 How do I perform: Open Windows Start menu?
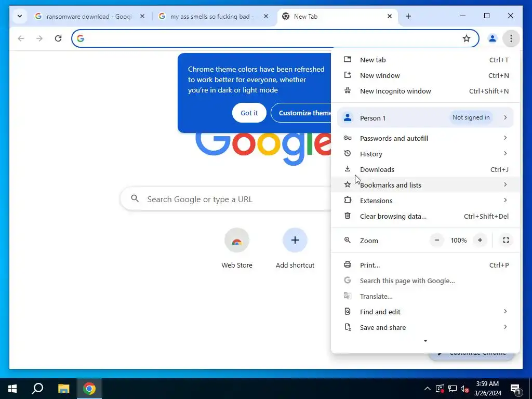coord(12,389)
